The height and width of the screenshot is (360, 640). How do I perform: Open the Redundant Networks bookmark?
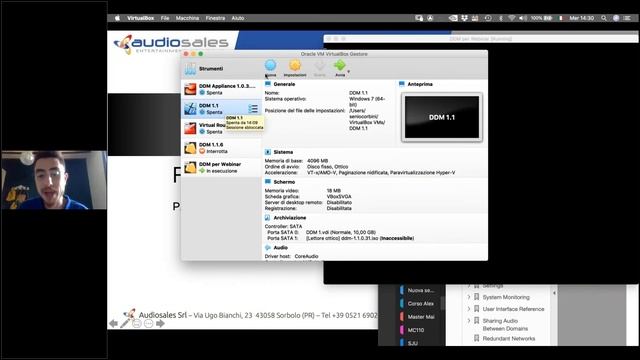click(x=509, y=338)
